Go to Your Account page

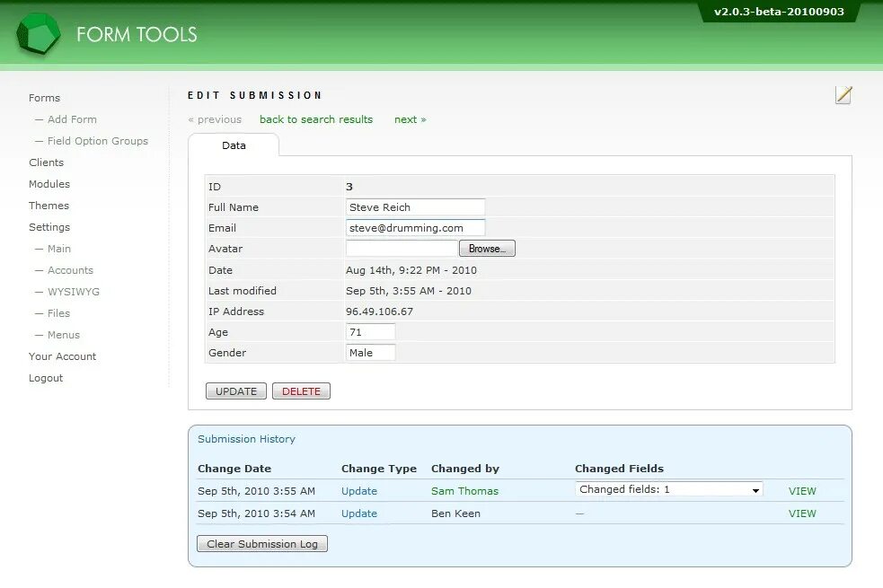(x=63, y=356)
